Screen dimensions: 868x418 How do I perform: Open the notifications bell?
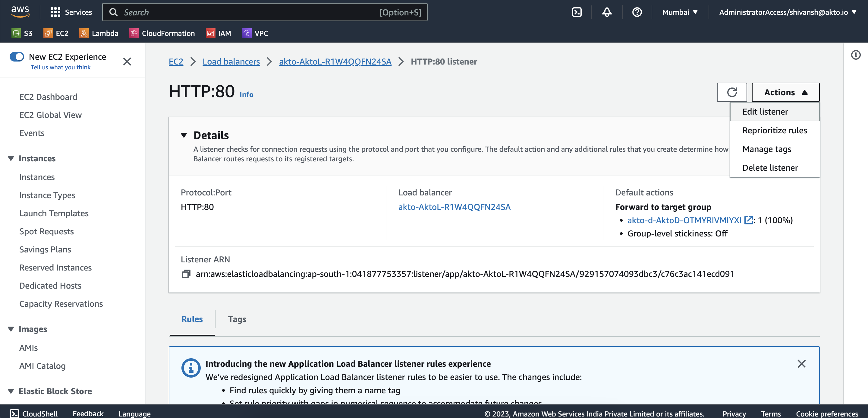[606, 12]
